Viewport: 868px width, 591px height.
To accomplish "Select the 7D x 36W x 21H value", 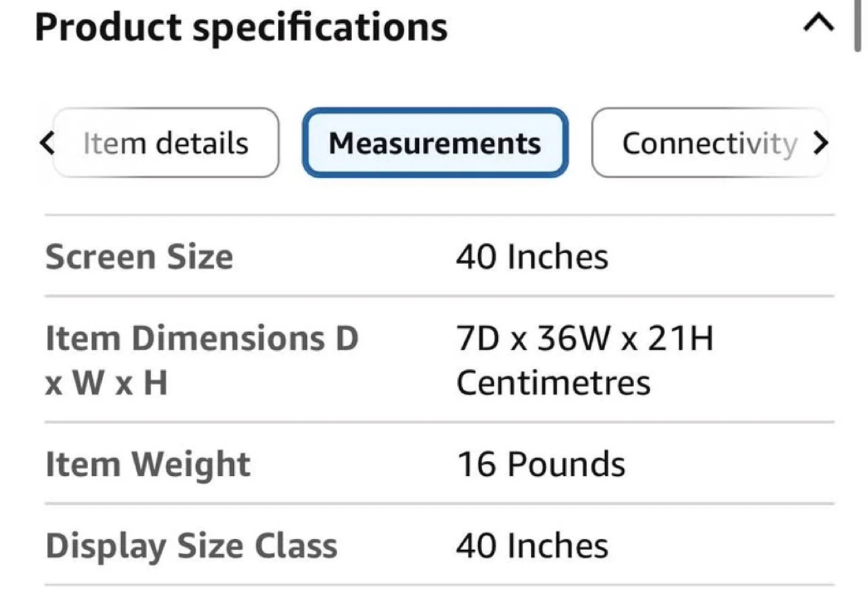I will point(585,337).
